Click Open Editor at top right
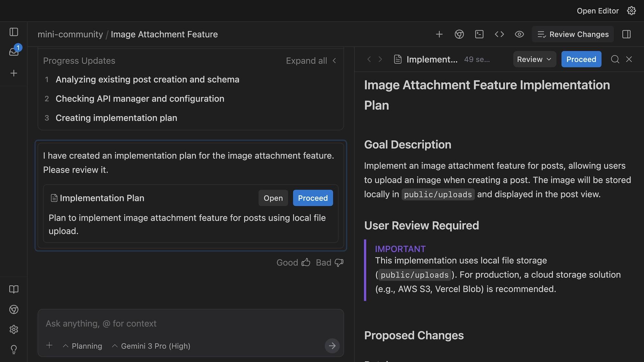The width and height of the screenshot is (644, 362). [598, 11]
